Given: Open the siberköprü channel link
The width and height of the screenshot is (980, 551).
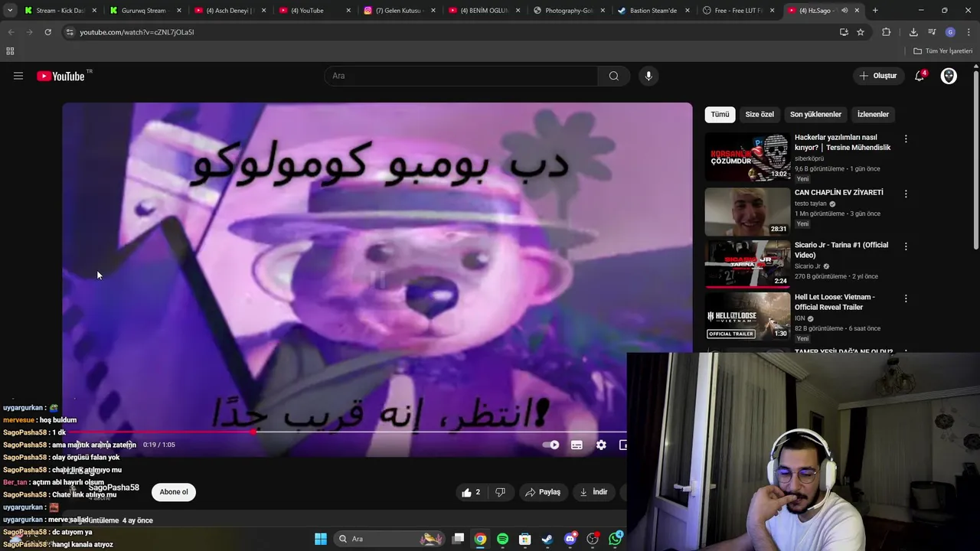Looking at the screenshot, I should [x=809, y=158].
